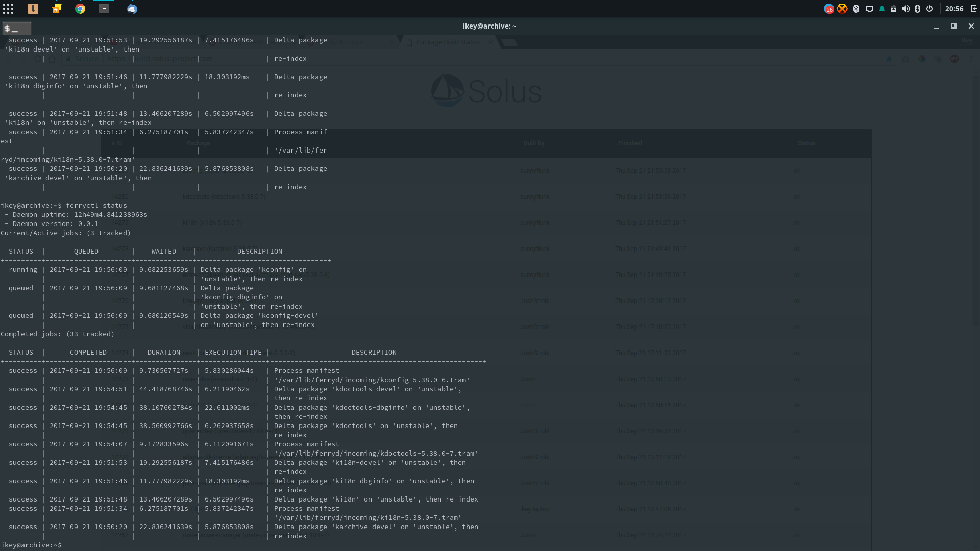980x551 pixels.
Task: Click the waited value 9.682253659s
Action: pos(164,270)
